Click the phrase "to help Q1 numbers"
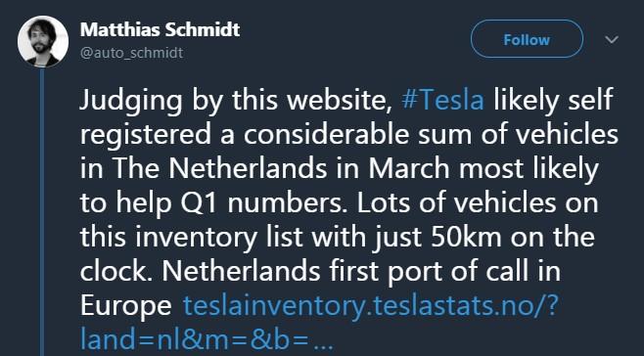Screen dimensions: 644x356 [211, 203]
